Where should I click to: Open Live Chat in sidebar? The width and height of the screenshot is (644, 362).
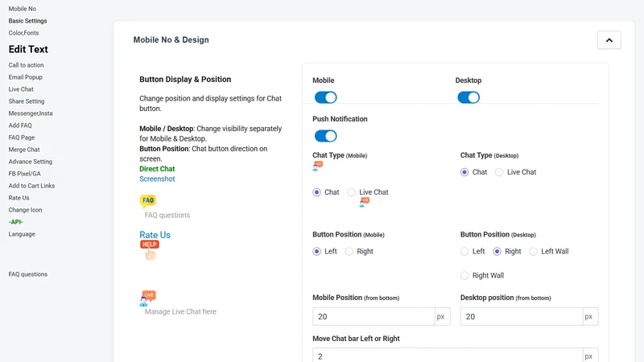tap(21, 89)
